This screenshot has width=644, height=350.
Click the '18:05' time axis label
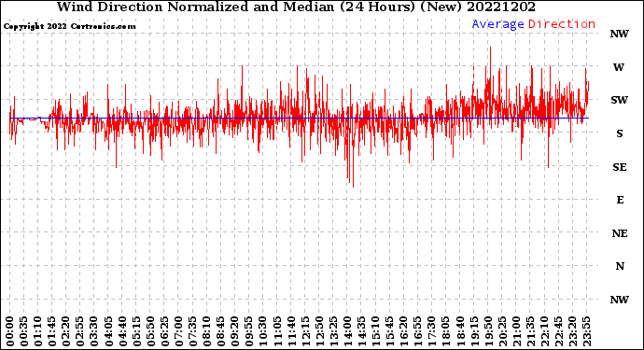pyautogui.click(x=446, y=331)
